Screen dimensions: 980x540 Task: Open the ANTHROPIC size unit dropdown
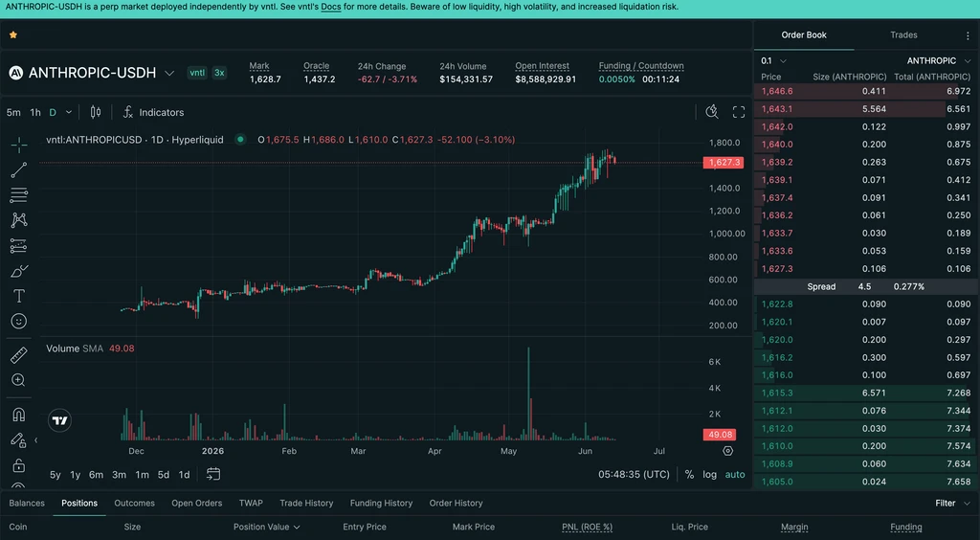[940, 60]
